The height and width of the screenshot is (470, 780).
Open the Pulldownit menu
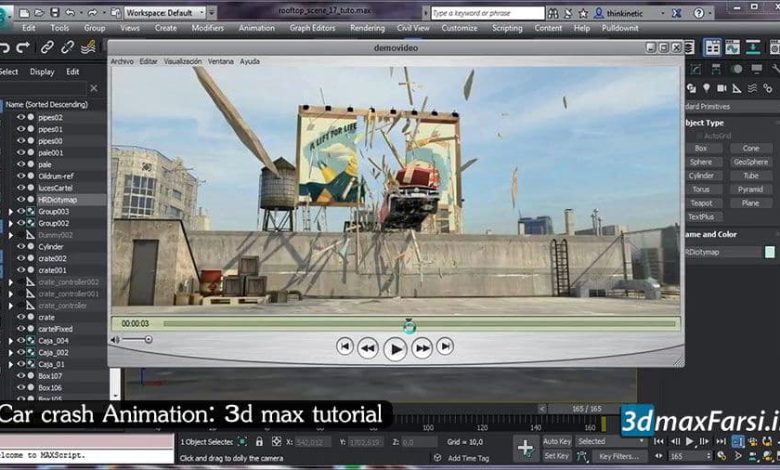point(620,28)
